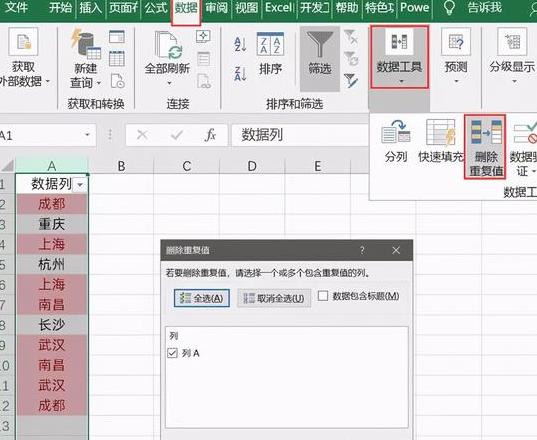Click the 全部刷新 icon

168,45
